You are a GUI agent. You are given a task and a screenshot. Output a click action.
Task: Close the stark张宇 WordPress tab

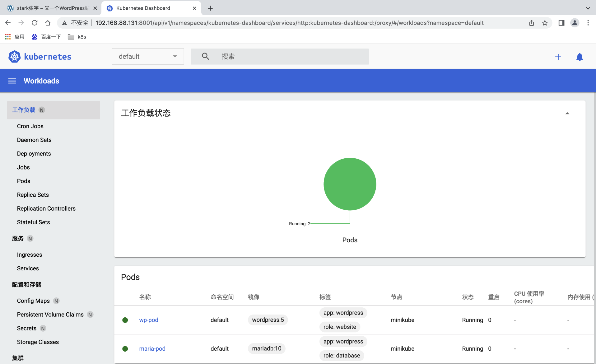click(95, 8)
